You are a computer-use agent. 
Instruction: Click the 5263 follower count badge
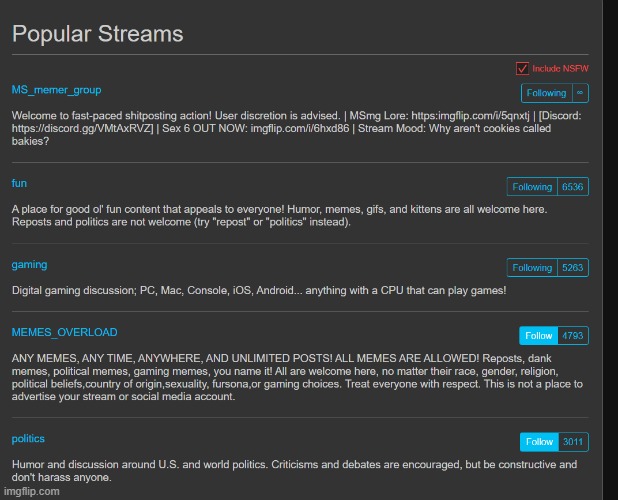click(x=573, y=267)
